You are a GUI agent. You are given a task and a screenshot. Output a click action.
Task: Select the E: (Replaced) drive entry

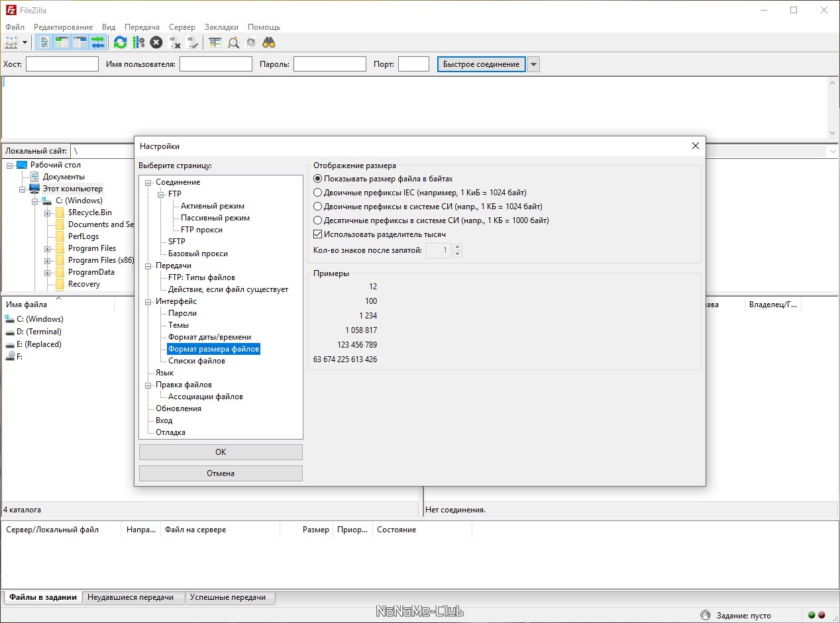point(39,344)
